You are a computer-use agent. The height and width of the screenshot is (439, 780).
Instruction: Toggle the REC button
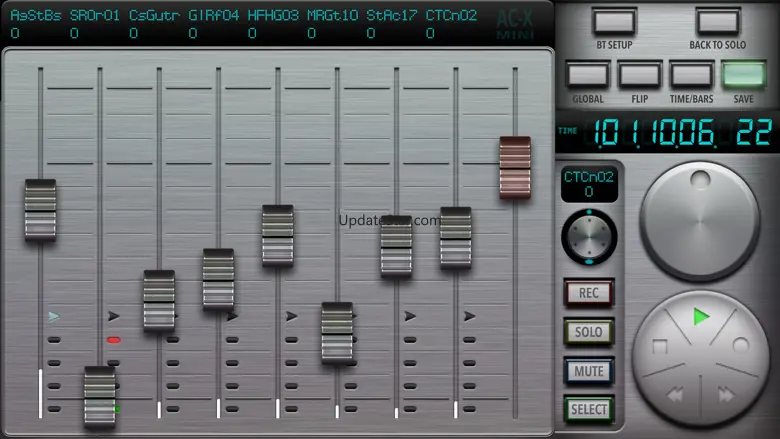[x=588, y=293]
